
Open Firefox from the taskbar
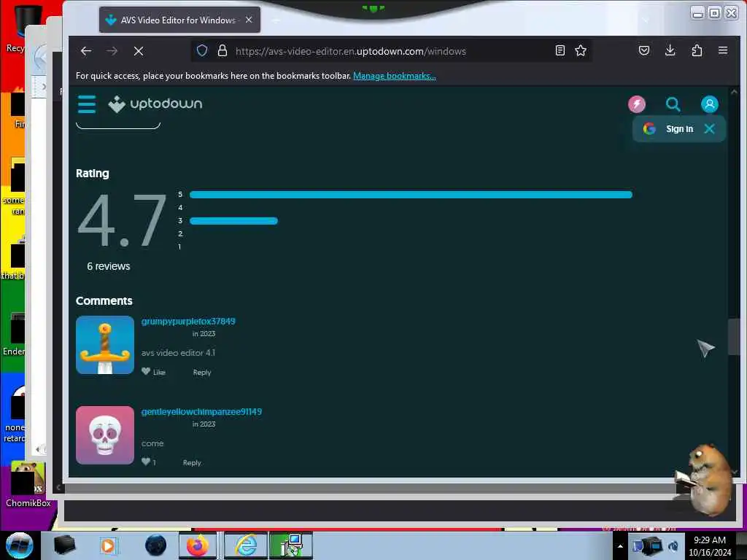(197, 545)
